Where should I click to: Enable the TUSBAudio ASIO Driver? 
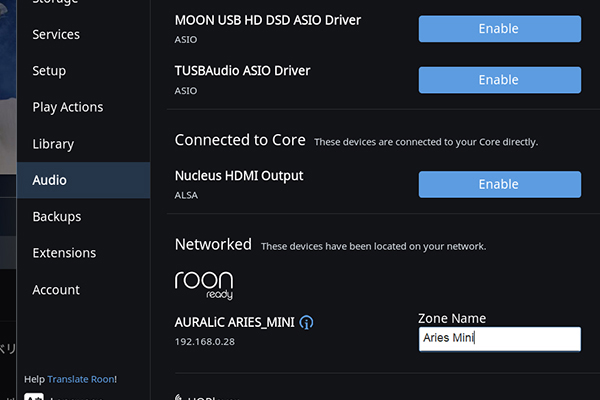498,80
